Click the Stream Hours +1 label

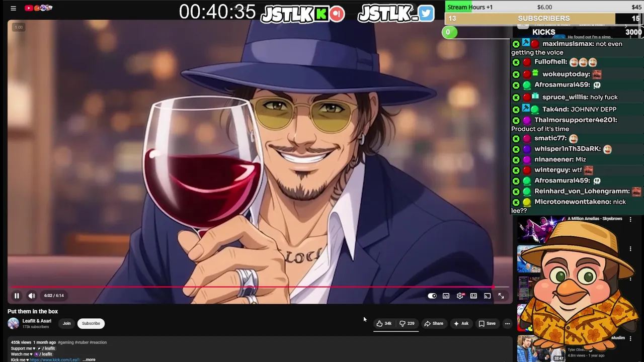470,7
